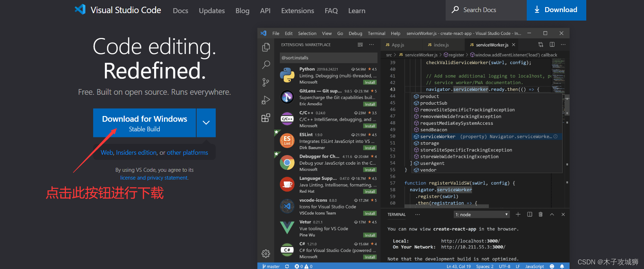Screen dimensions: 644x269
Task: Click the open changes icon in editor toolbar
Action: click(541, 45)
